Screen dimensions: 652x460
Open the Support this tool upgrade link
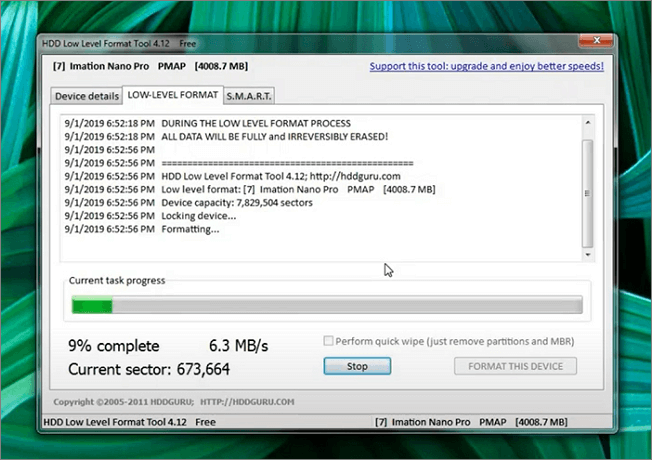point(486,67)
